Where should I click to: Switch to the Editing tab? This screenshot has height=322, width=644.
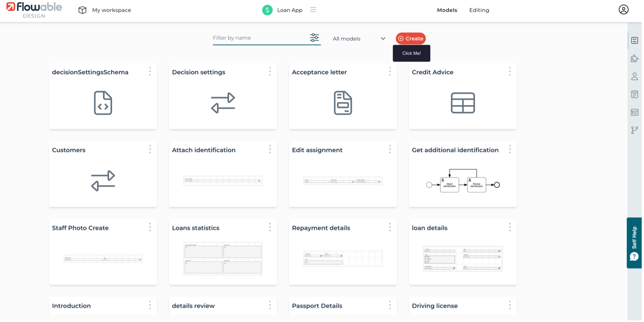(x=479, y=10)
